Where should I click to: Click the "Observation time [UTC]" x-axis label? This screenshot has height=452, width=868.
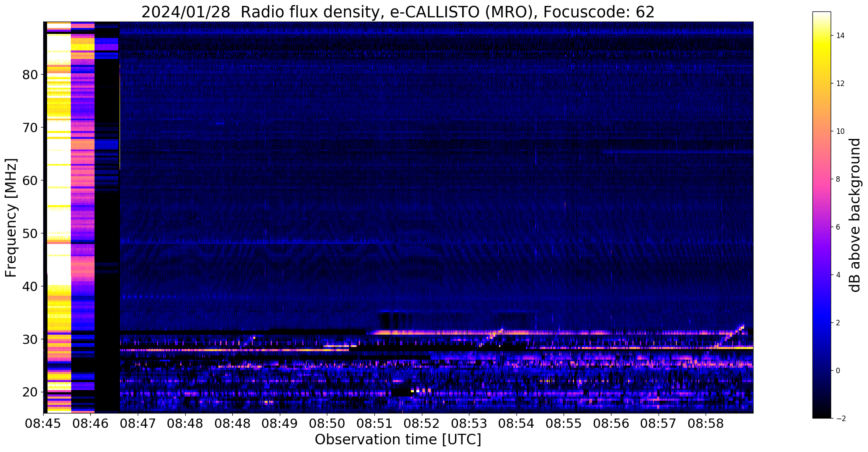click(398, 440)
